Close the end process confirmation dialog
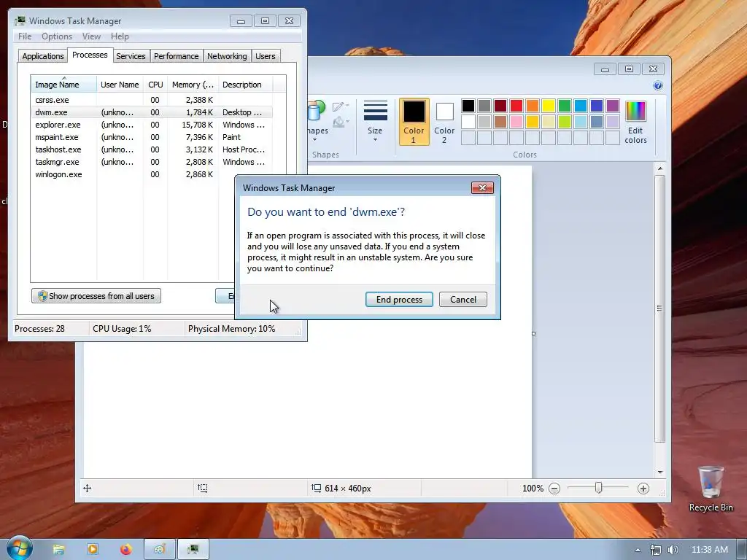747x560 pixels. tap(482, 187)
